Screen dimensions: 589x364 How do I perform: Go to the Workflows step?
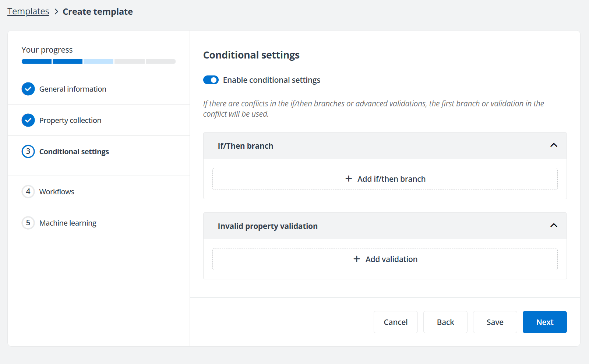(57, 192)
